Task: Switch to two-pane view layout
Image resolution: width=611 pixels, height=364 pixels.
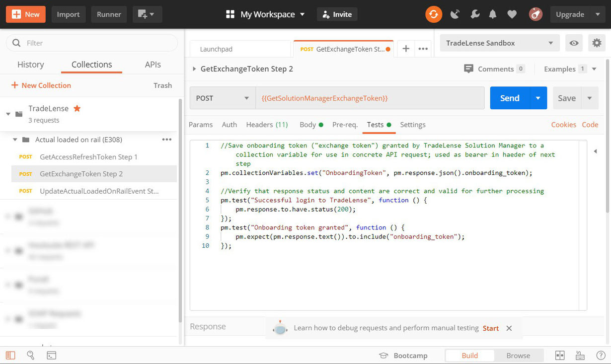Action: tap(560, 356)
